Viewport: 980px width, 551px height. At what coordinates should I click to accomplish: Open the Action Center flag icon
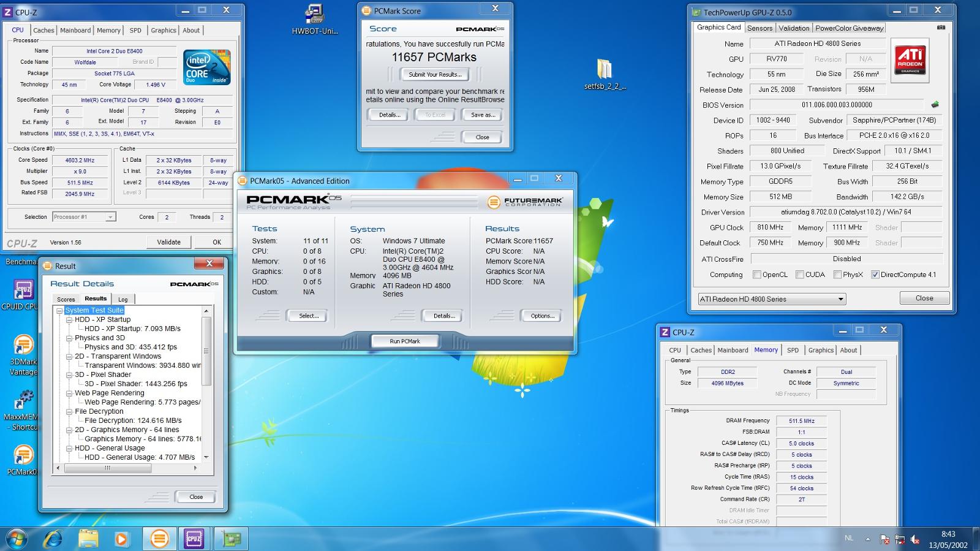point(885,539)
